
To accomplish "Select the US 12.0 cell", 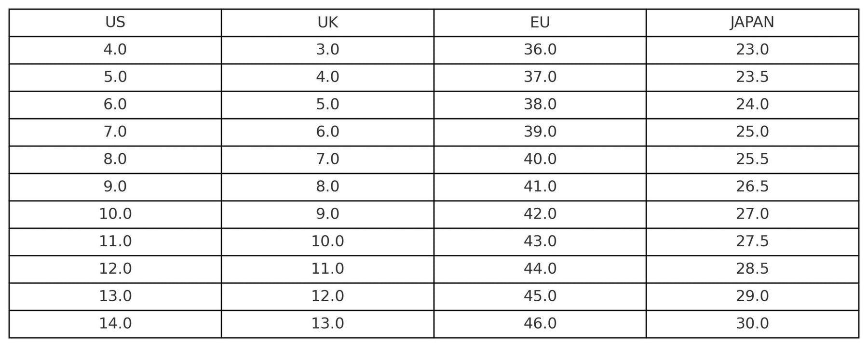I will [115, 269].
